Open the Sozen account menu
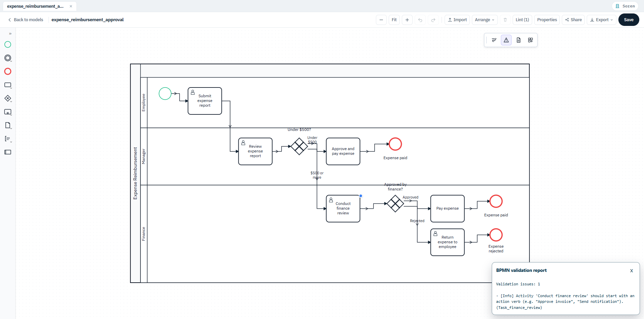 pos(625,6)
